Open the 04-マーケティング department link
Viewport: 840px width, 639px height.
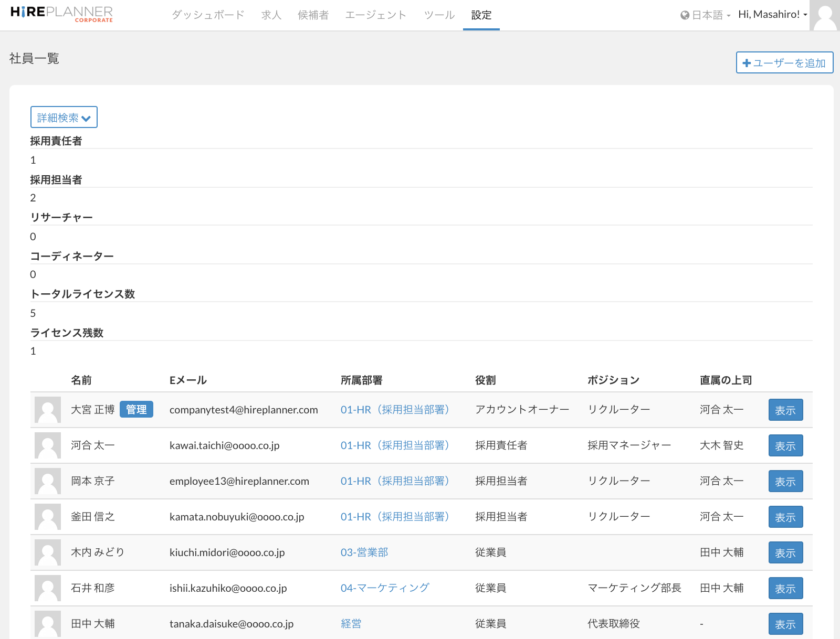pos(385,588)
